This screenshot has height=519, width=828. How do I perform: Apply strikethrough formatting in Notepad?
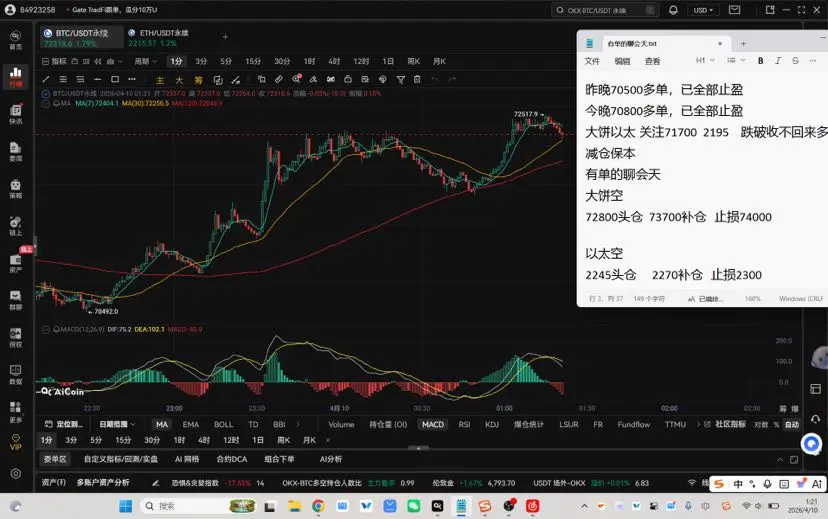(795, 61)
